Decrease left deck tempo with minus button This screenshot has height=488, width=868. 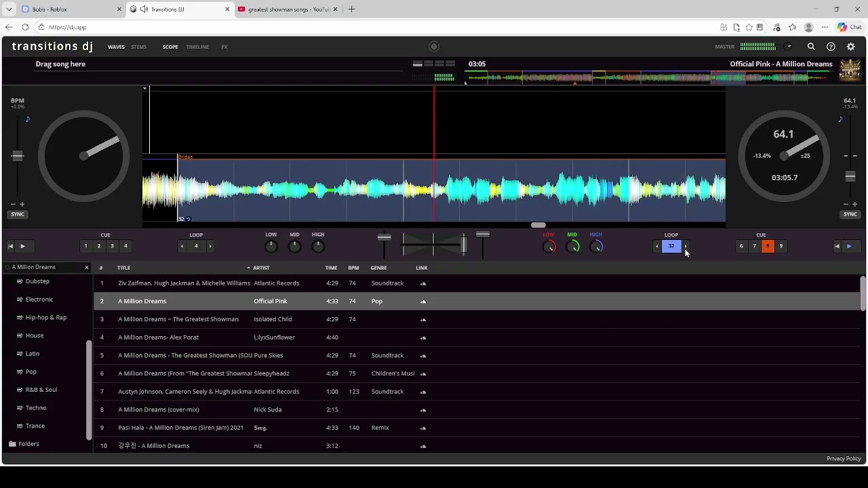tap(13, 204)
